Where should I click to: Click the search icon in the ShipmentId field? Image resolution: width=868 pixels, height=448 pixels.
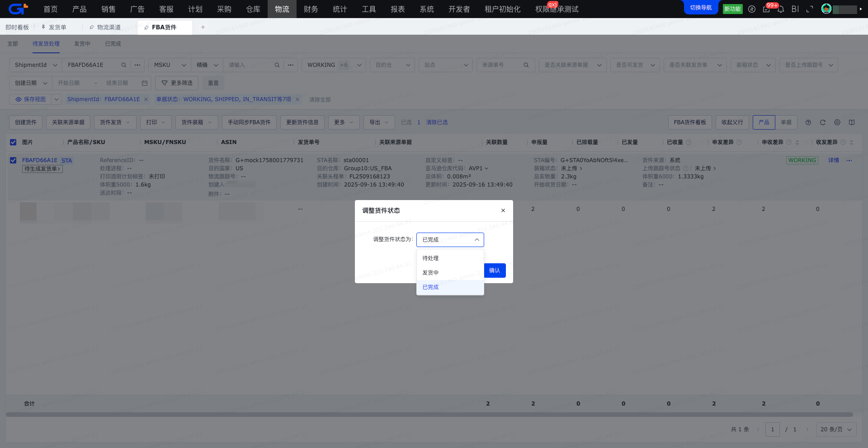[123, 65]
